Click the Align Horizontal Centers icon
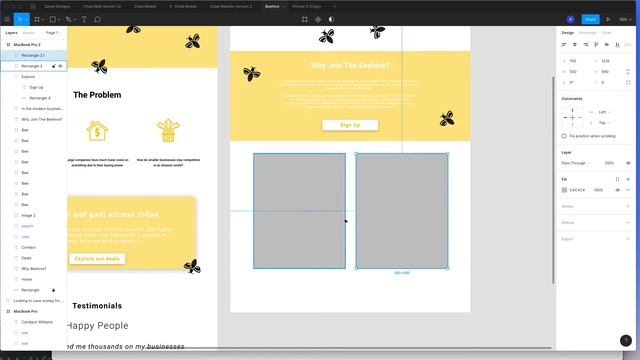 tap(575, 44)
